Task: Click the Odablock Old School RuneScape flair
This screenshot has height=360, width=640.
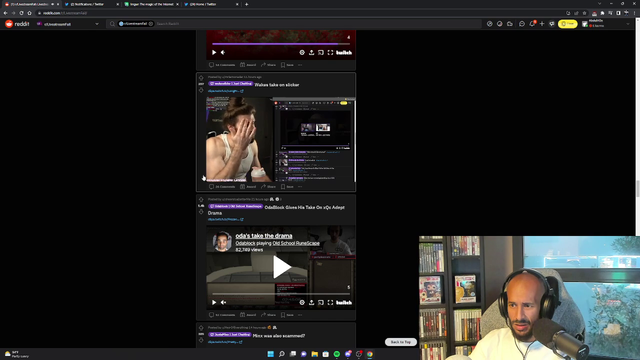Action: (x=236, y=207)
